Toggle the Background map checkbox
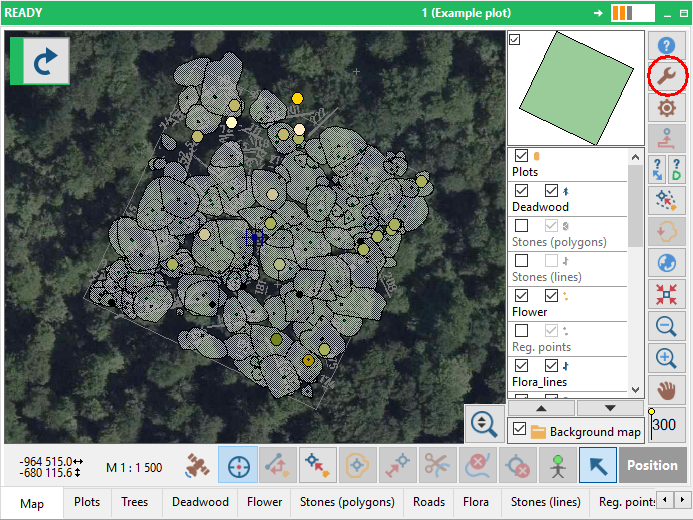The image size is (693, 520). click(x=518, y=430)
